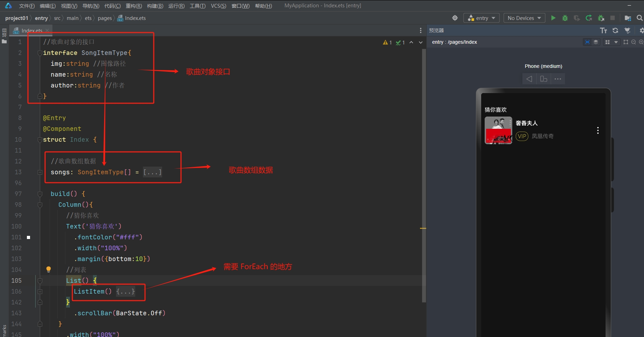Click the previewer back triangle button
This screenshot has height=337, width=644.
click(529, 79)
